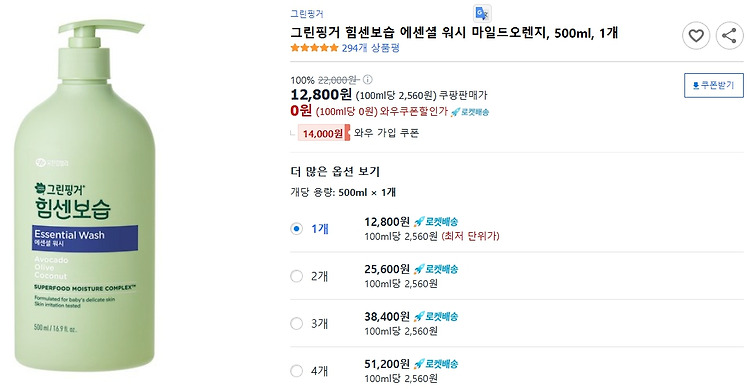
Task: Open the 294개 상품평 reviews link
Action: (x=371, y=48)
